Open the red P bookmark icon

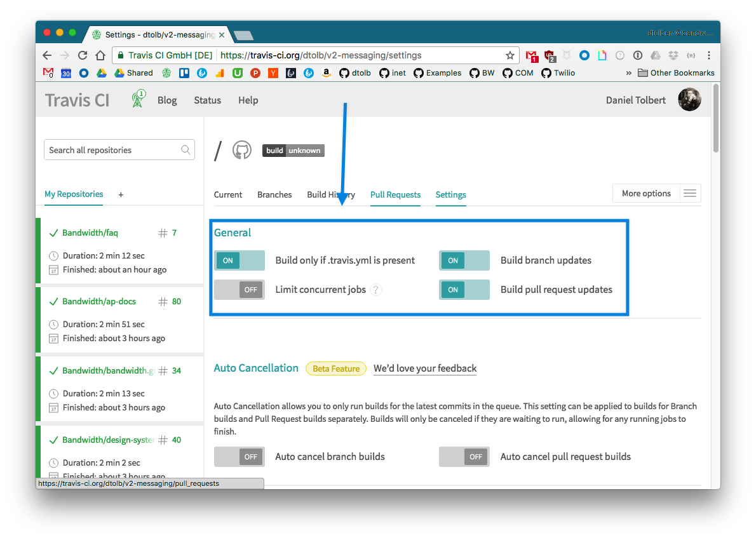[255, 73]
